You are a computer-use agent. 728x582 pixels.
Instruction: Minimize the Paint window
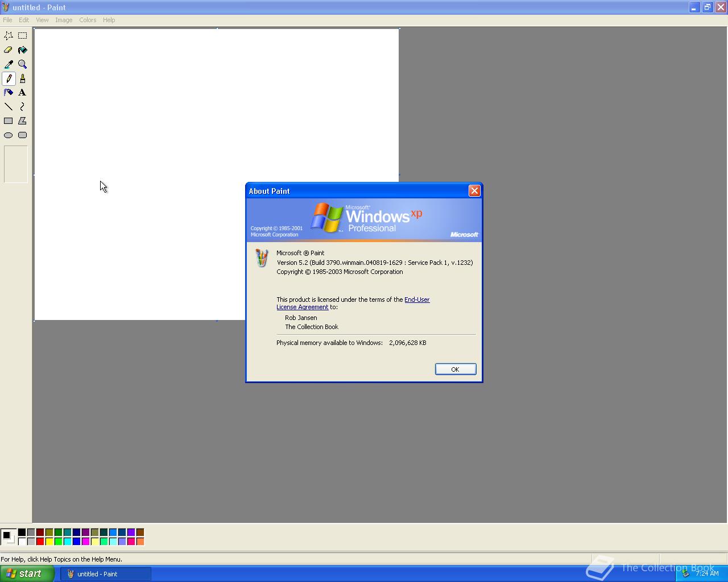tap(694, 7)
